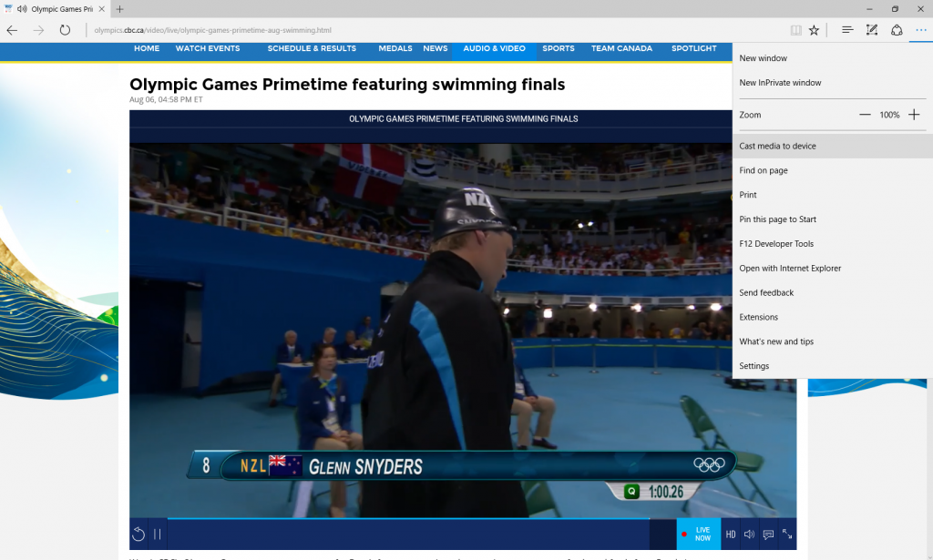
Task: Open the MEDALS navigation link
Action: point(395,49)
